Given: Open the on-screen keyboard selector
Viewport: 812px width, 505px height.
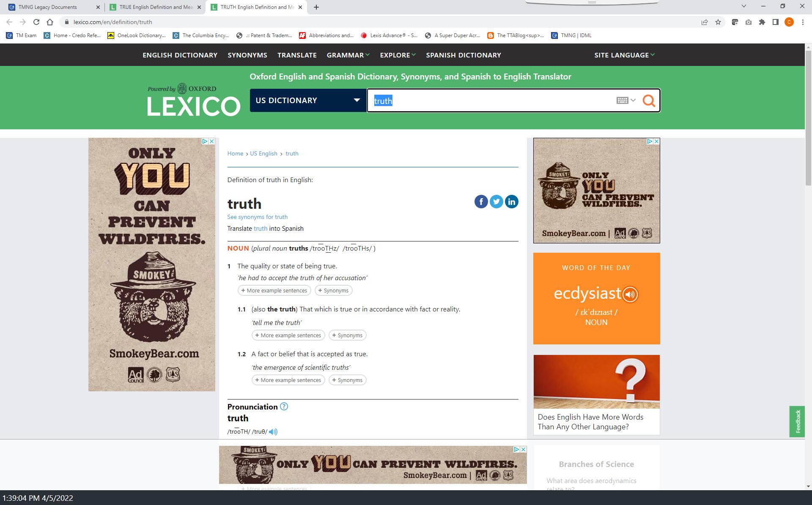Looking at the screenshot, I should click(625, 101).
